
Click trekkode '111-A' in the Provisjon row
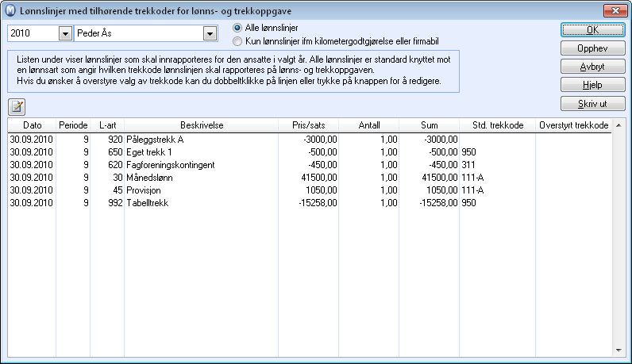coord(472,190)
